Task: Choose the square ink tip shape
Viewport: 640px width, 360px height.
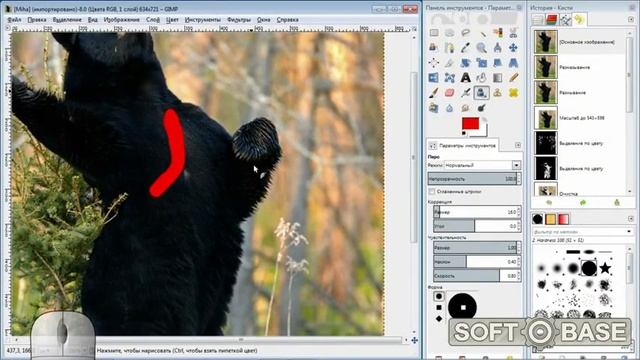Action: (439, 307)
